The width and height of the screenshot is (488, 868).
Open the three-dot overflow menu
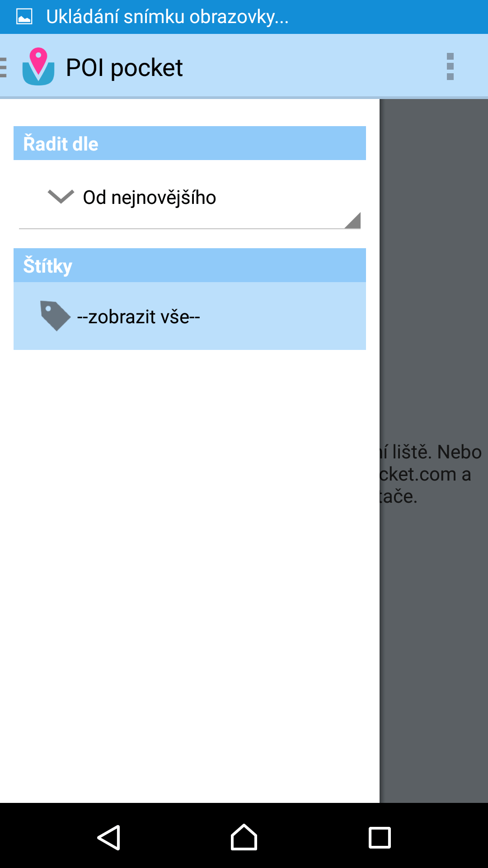click(x=450, y=66)
